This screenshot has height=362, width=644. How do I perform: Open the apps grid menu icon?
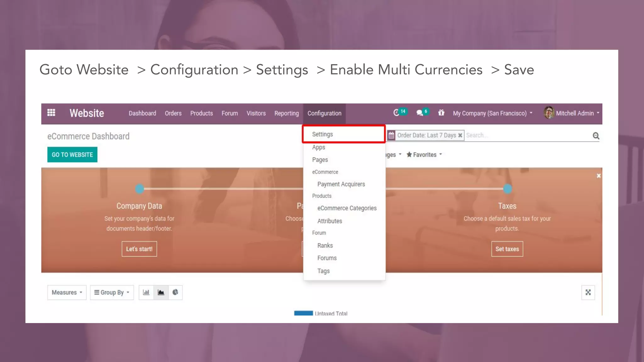pos(51,112)
